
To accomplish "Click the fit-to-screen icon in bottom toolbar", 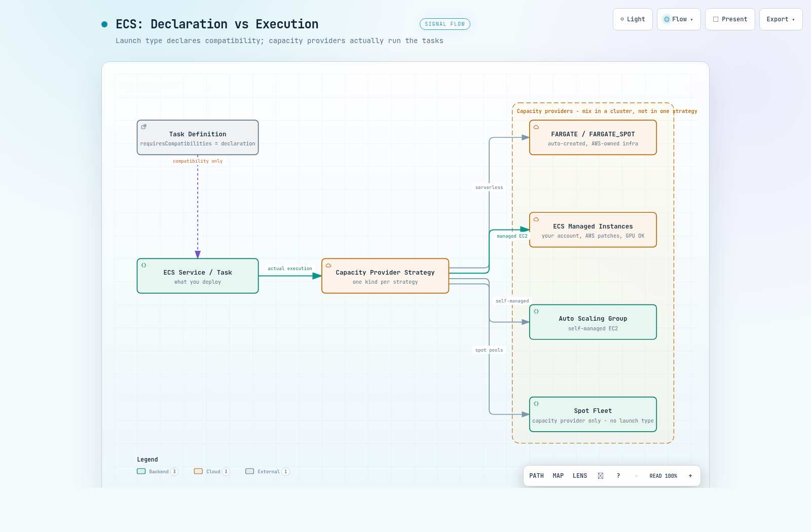I will point(601,476).
